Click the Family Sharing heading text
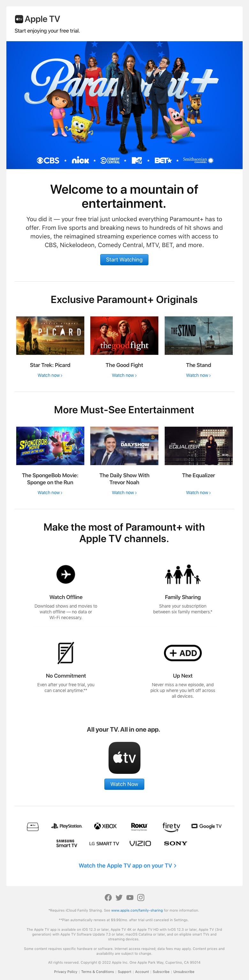 point(183,597)
